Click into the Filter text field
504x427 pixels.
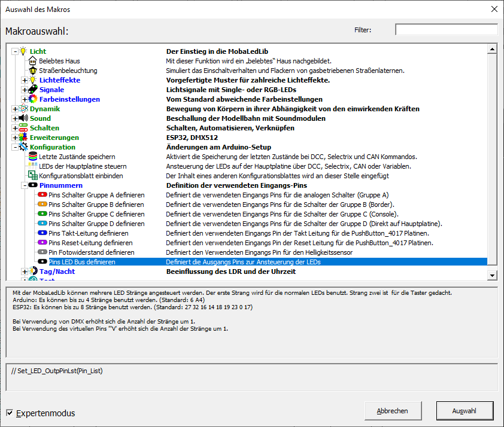point(446,30)
